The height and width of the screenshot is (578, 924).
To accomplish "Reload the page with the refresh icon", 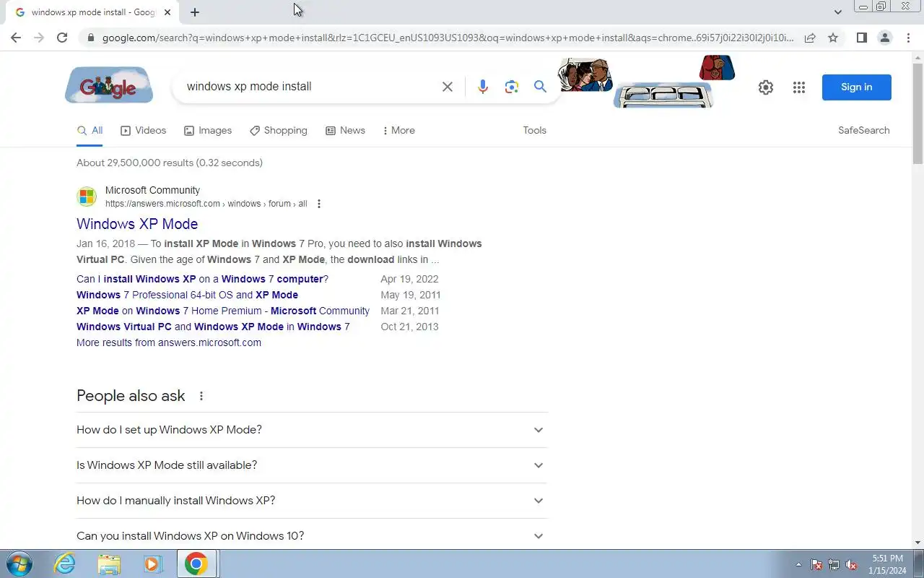I will [x=62, y=38].
